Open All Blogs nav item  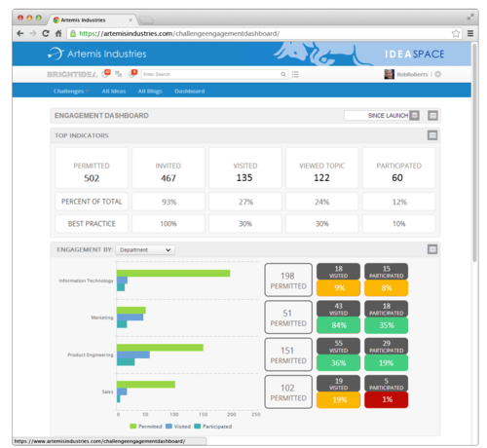click(150, 92)
